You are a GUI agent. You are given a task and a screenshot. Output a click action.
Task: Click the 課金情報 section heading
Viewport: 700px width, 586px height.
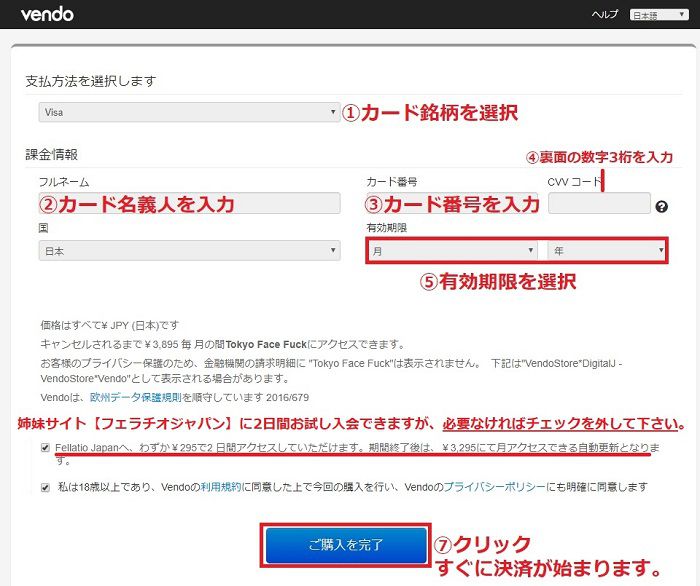coord(52,155)
